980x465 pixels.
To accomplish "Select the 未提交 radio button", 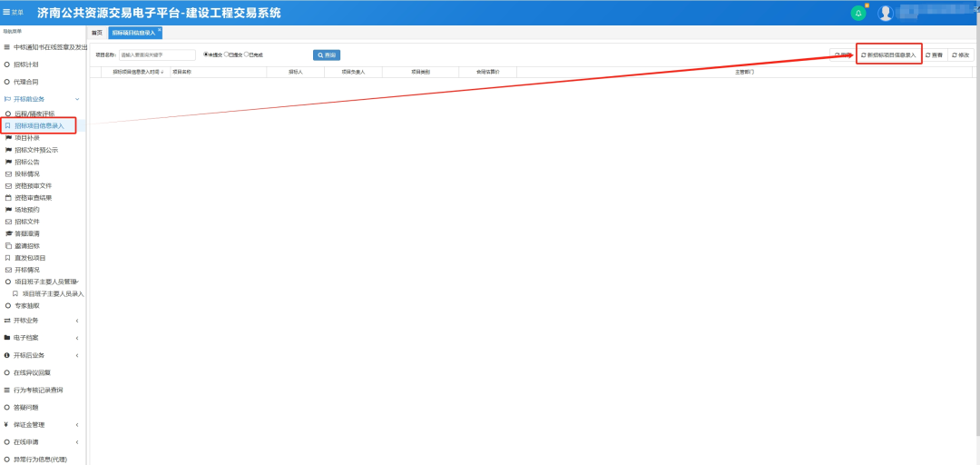I will (206, 54).
